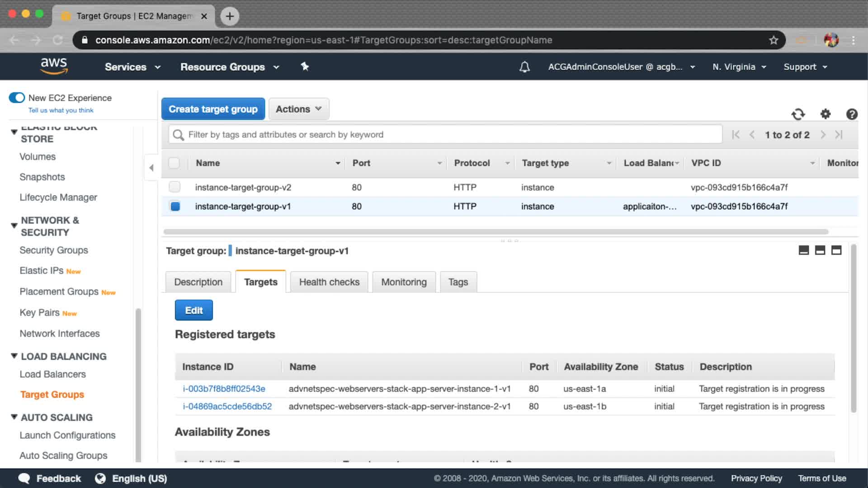
Task: Open the Actions dropdown
Action: pos(298,109)
